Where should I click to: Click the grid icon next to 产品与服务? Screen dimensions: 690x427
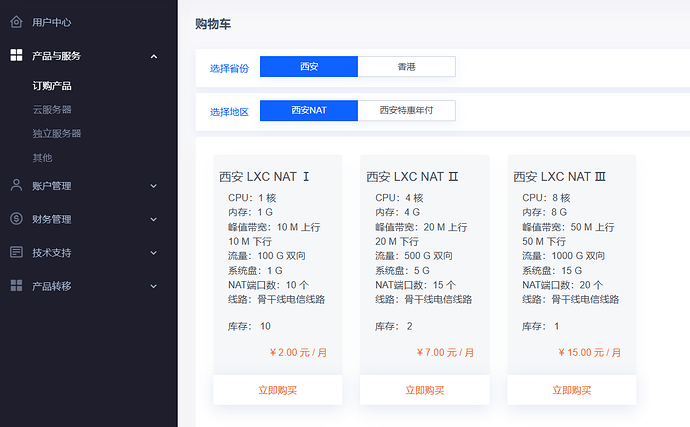pyautogui.click(x=16, y=55)
